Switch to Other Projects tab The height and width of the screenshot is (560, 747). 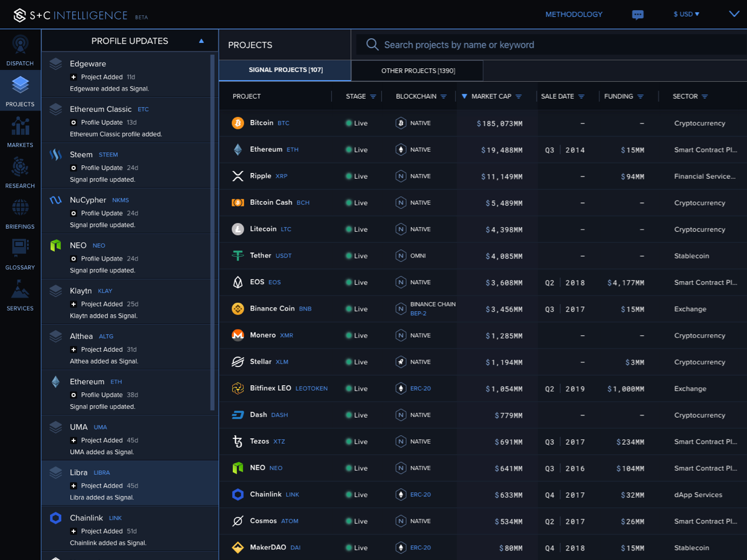pos(418,71)
